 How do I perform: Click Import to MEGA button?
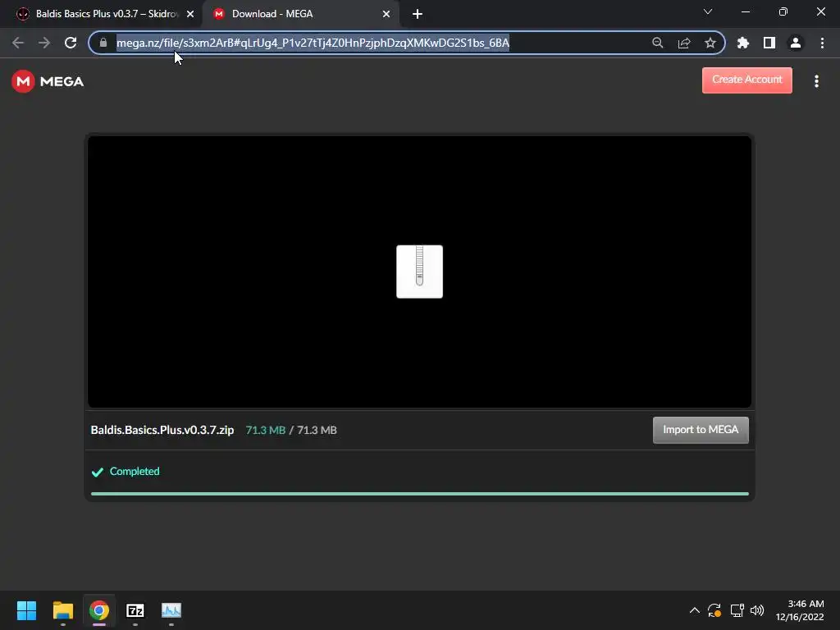pos(701,430)
